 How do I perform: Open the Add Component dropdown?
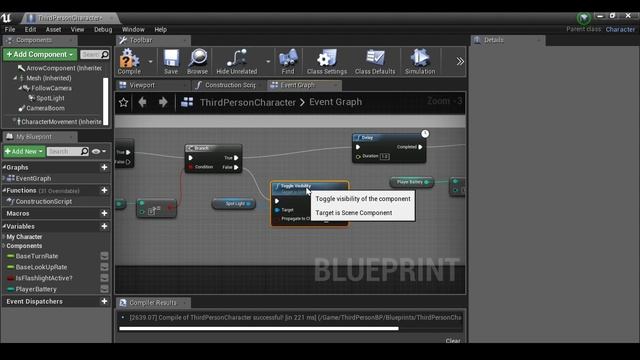(40, 54)
